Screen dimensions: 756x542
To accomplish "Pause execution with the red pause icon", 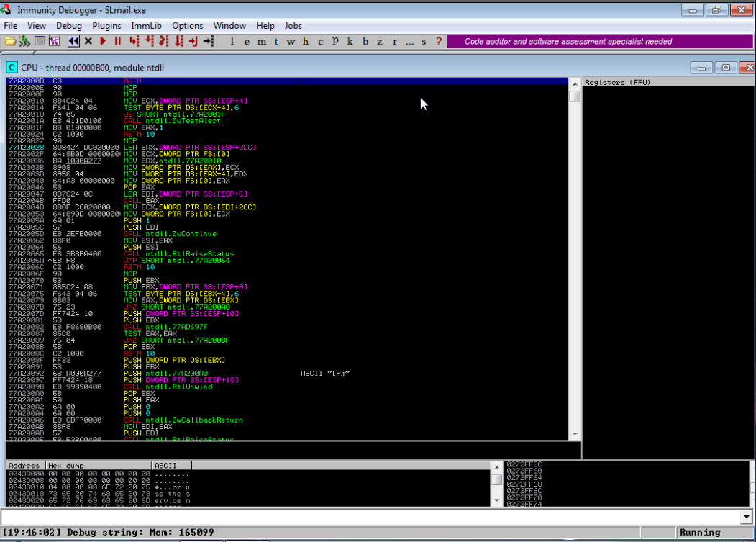I will click(x=118, y=42).
